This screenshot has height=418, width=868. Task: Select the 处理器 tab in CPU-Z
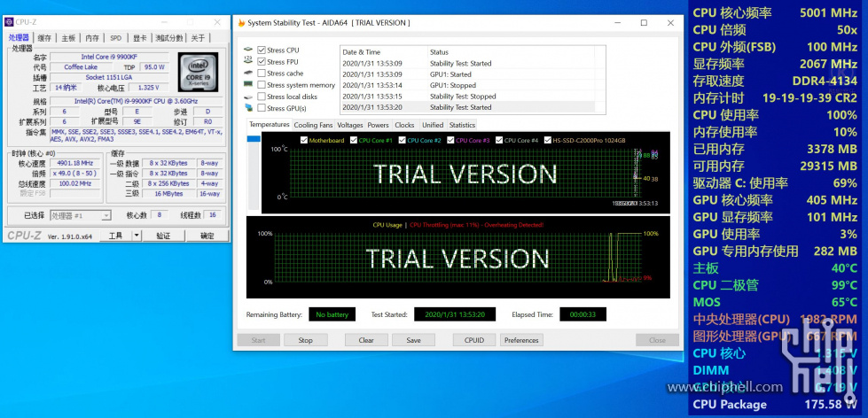19,37
